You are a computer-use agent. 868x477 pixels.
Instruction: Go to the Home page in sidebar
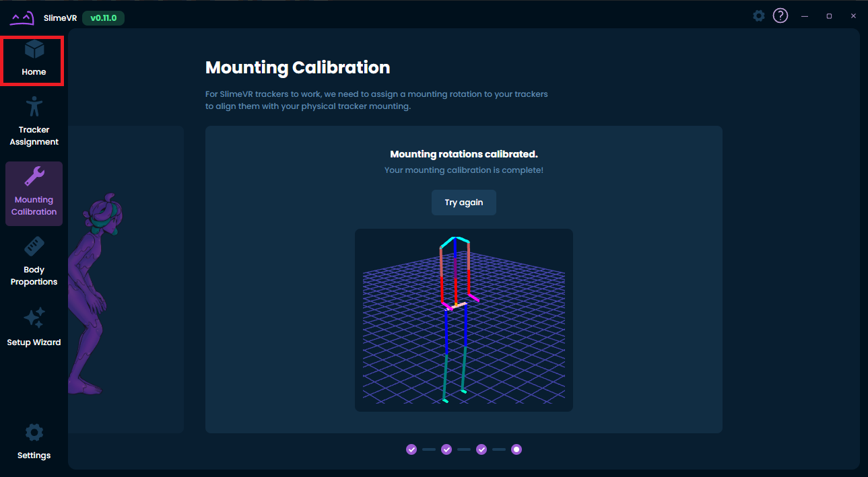(x=34, y=59)
